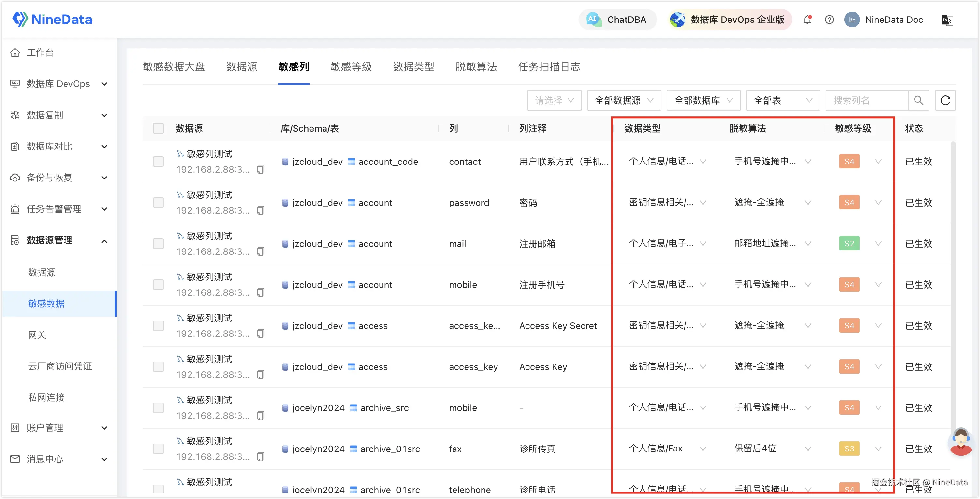Image resolution: width=980 pixels, height=499 pixels.
Task: Go to 云厂商访问凭证 in sidebar
Action: pyautogui.click(x=60, y=366)
